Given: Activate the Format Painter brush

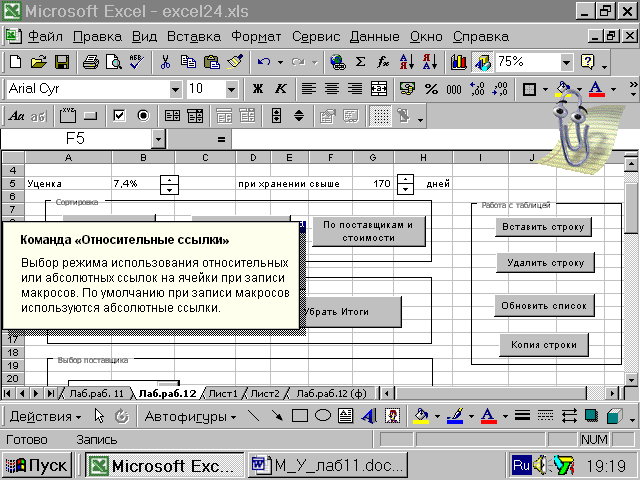Looking at the screenshot, I should click(235, 62).
